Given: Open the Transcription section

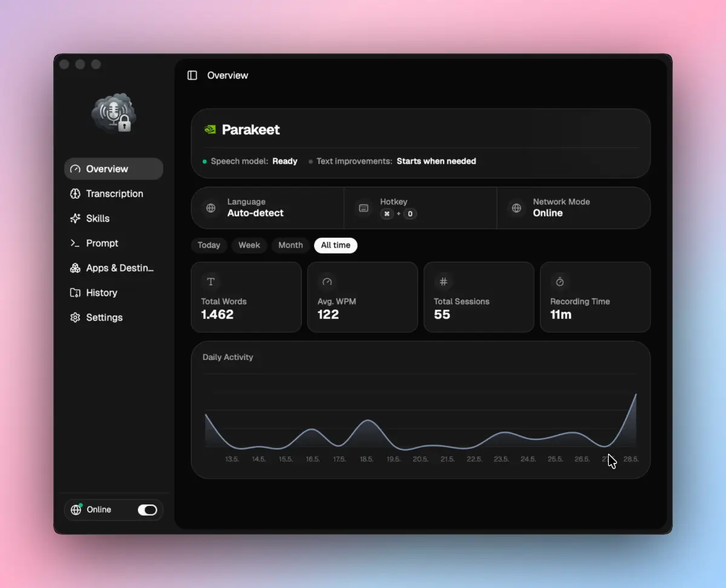Looking at the screenshot, I should [114, 194].
